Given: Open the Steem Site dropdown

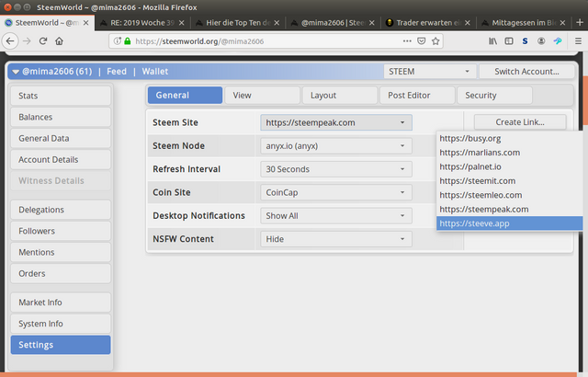Looking at the screenshot, I should click(x=336, y=122).
